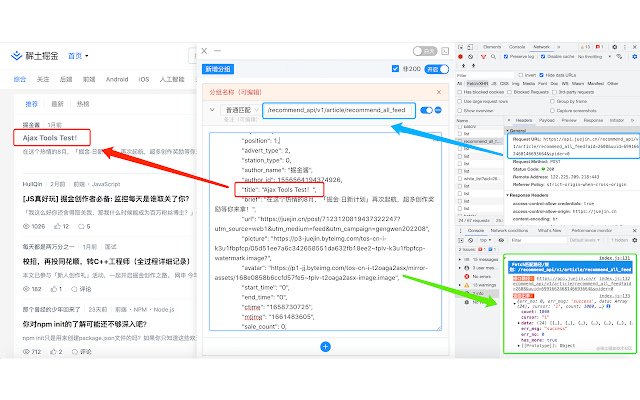Open article titled Ajax Tools Test!
This screenshot has width=640, height=400.
[50, 138]
